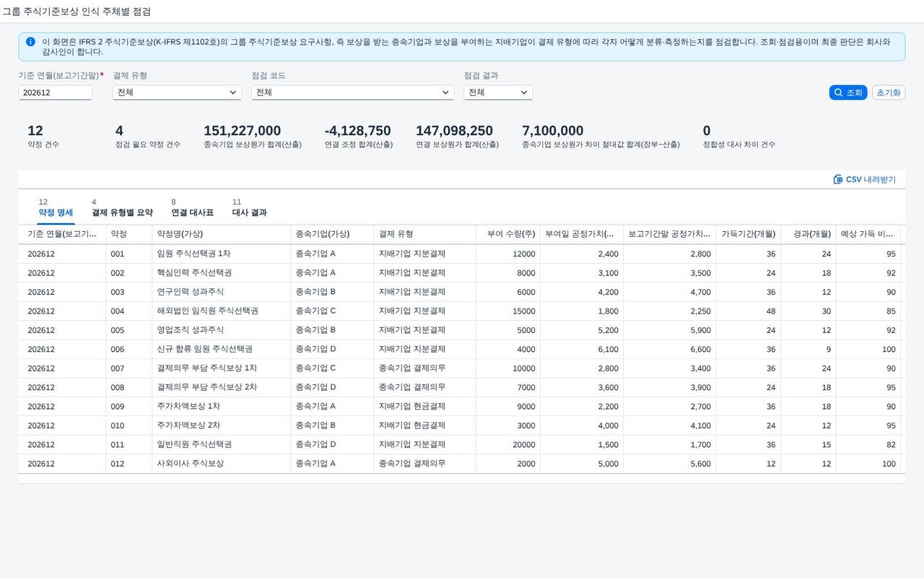The height and width of the screenshot is (578, 924).
Task: Open the 결제 유형 dropdown
Action: [x=177, y=92]
